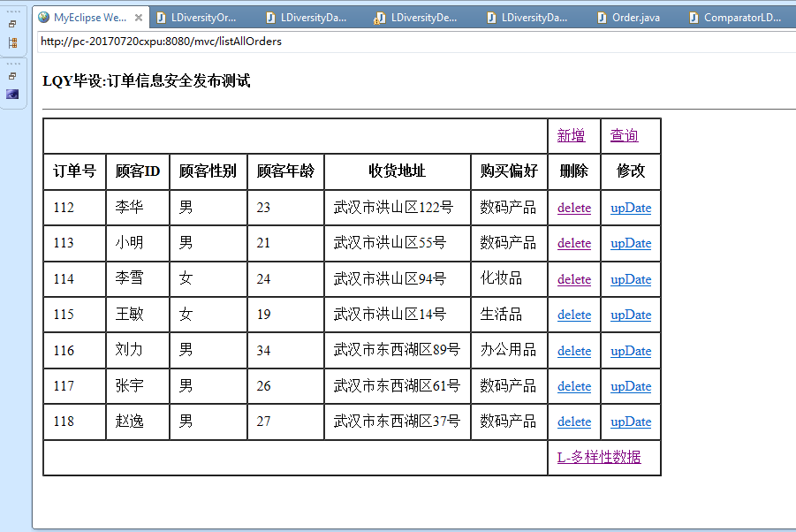
Task: Delete order 112 for 李华
Action: (x=573, y=208)
